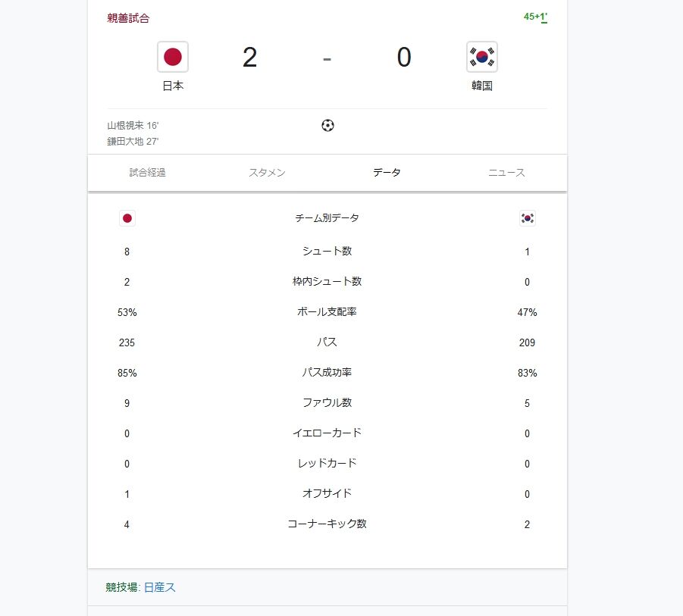This screenshot has width=683, height=616.
Task: Click the 日本 team name label
Action: point(173,86)
